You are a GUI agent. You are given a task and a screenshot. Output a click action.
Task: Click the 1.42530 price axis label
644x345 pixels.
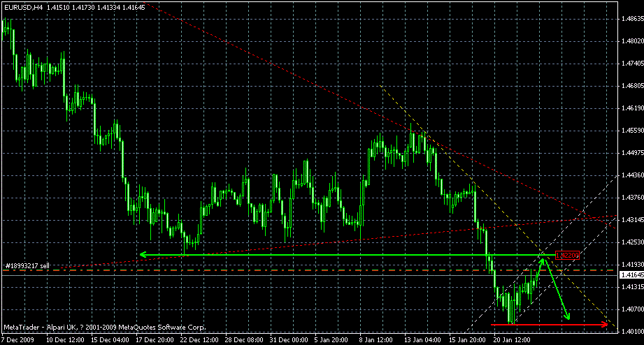(x=633, y=242)
